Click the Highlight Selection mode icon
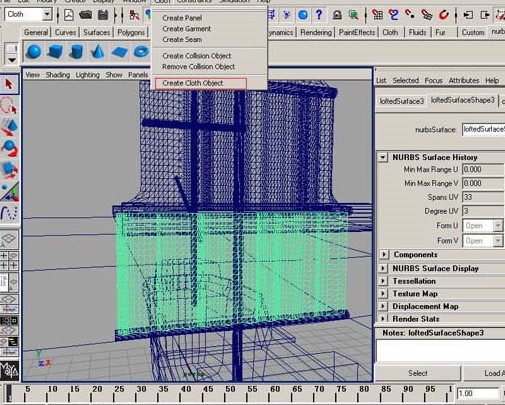The width and height of the screenshot is (505, 405). (x=353, y=15)
